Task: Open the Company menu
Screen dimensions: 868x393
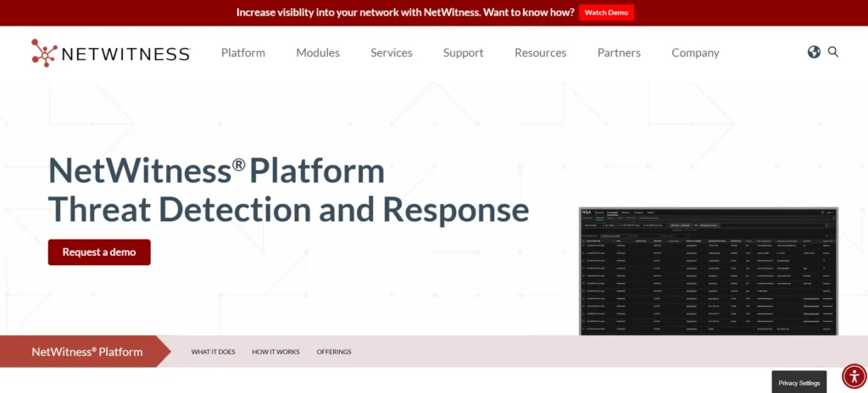Action: tap(695, 53)
